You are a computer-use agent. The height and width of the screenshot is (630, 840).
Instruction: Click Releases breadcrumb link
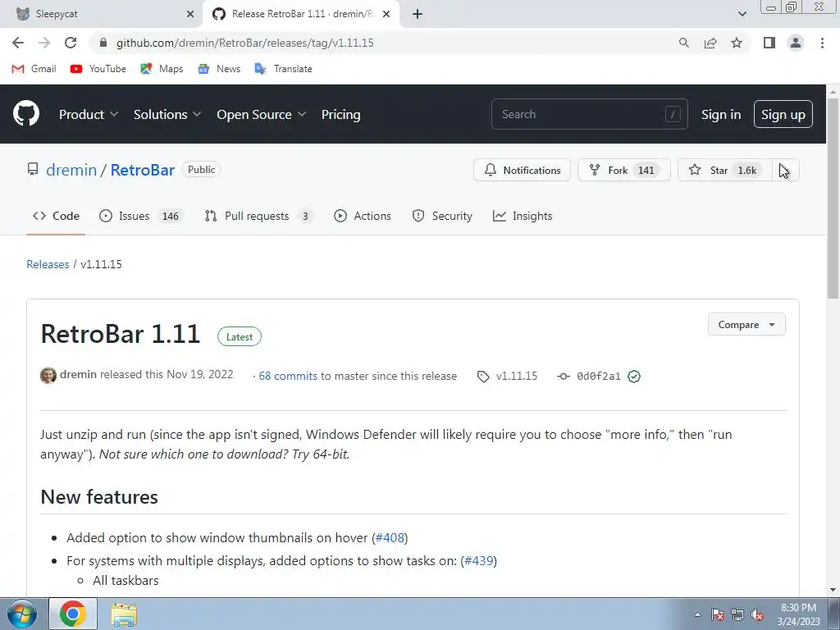tap(48, 264)
